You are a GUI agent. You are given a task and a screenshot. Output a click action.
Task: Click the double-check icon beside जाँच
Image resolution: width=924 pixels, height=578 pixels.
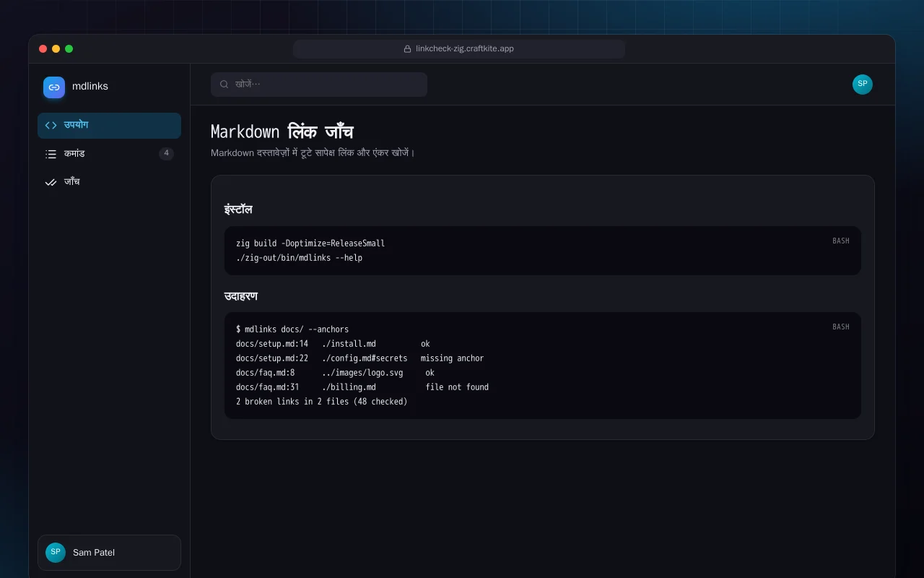[x=51, y=182]
